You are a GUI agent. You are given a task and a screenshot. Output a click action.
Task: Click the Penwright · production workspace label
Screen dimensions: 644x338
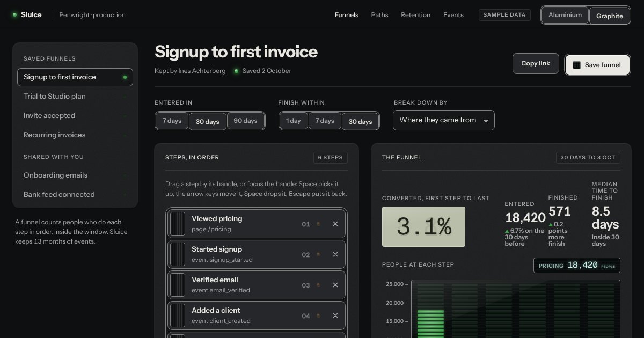92,15
